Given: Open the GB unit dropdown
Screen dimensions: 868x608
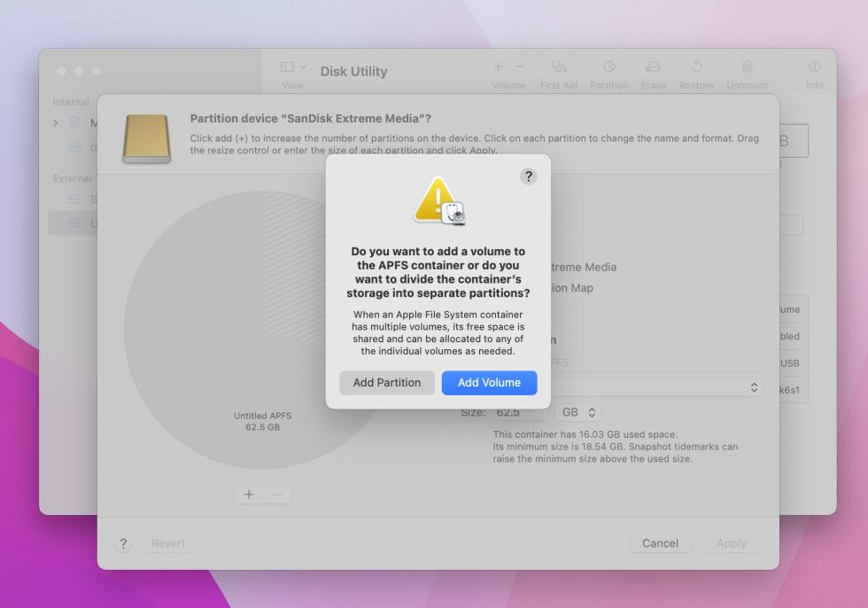Looking at the screenshot, I should coord(578,412).
